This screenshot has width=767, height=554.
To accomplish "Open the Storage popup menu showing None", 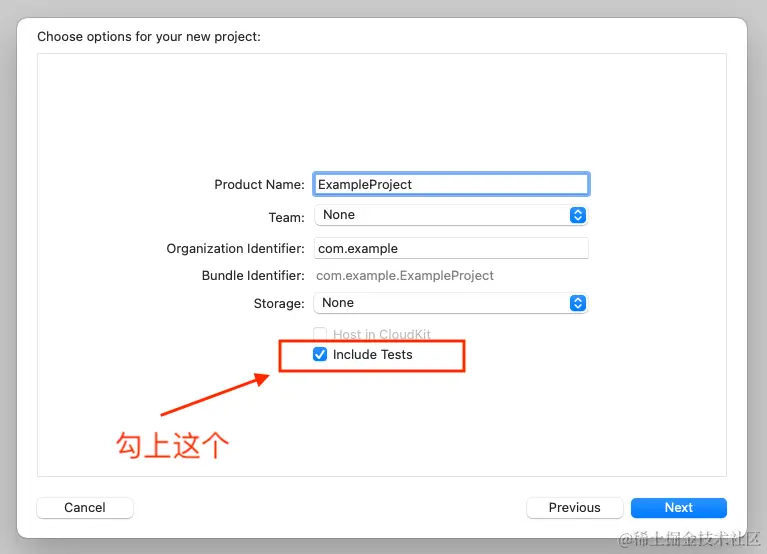I will tap(451, 303).
